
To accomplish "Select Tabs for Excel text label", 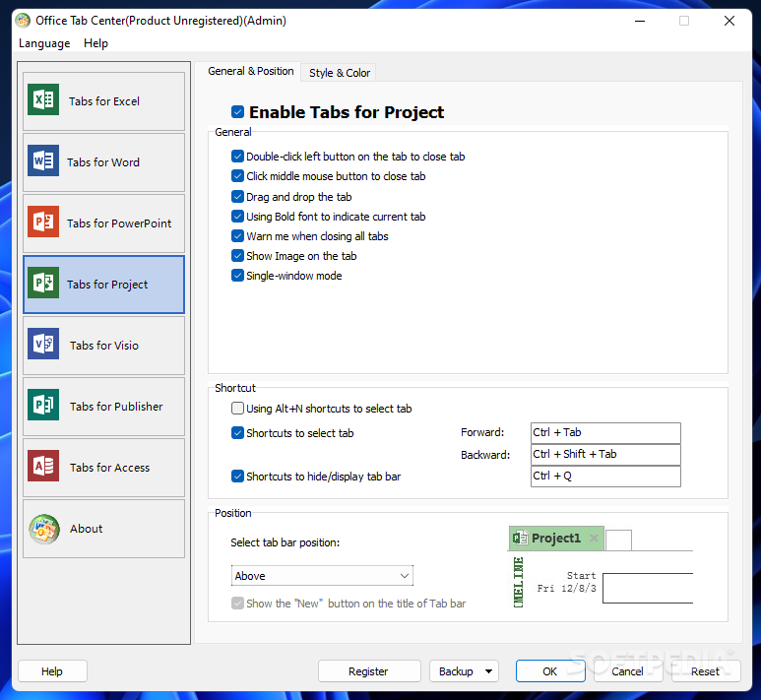I will tap(103, 101).
